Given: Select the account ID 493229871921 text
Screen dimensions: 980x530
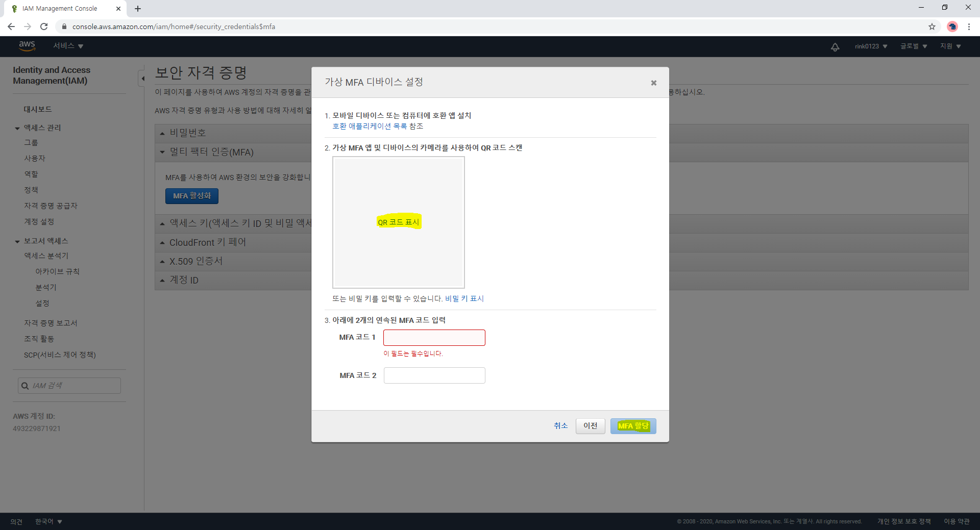Looking at the screenshot, I should click(x=37, y=429).
